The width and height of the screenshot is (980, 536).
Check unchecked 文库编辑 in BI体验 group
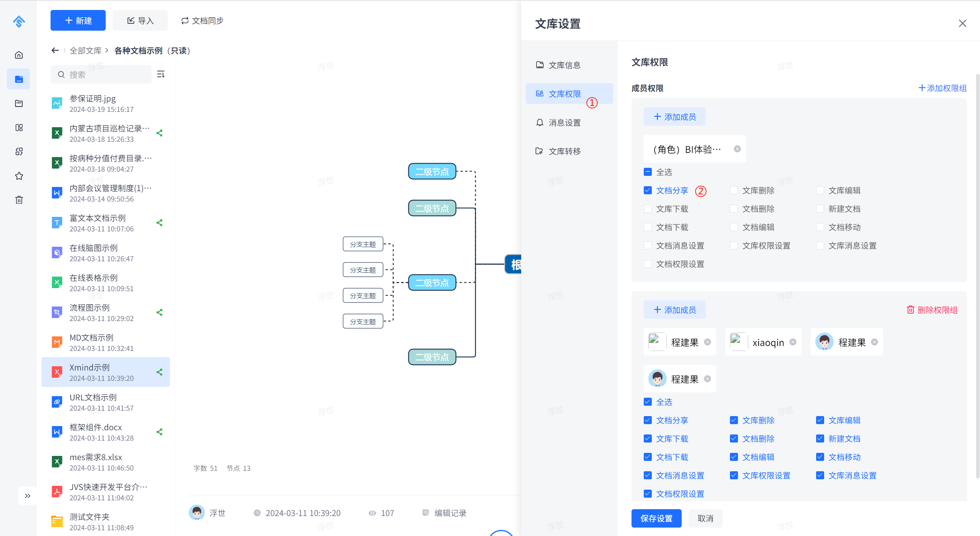click(820, 190)
